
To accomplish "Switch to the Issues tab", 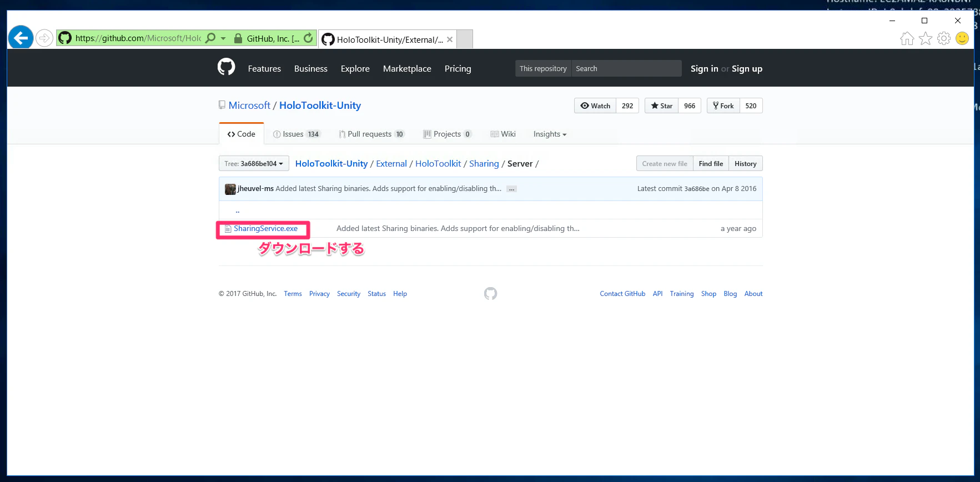I will [x=296, y=134].
